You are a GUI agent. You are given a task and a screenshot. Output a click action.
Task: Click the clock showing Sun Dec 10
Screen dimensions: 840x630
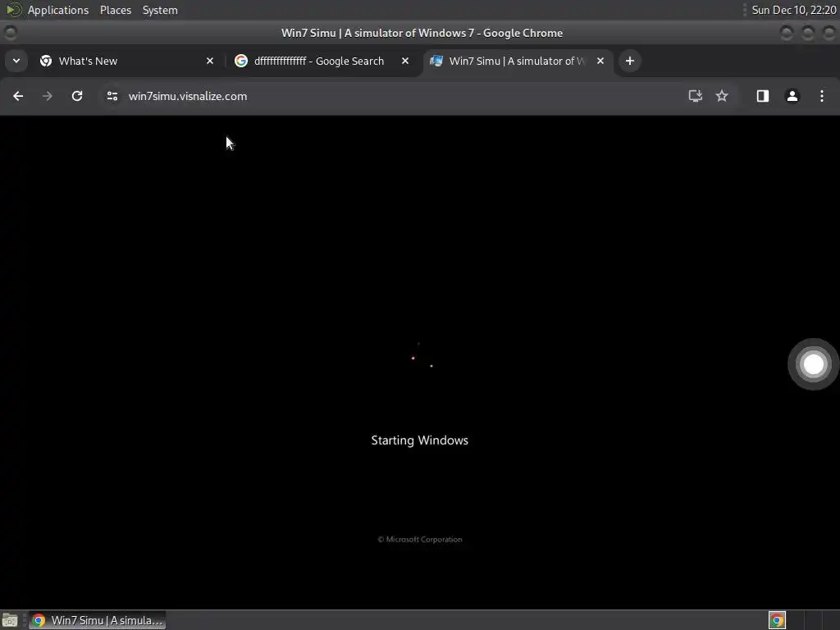793,10
